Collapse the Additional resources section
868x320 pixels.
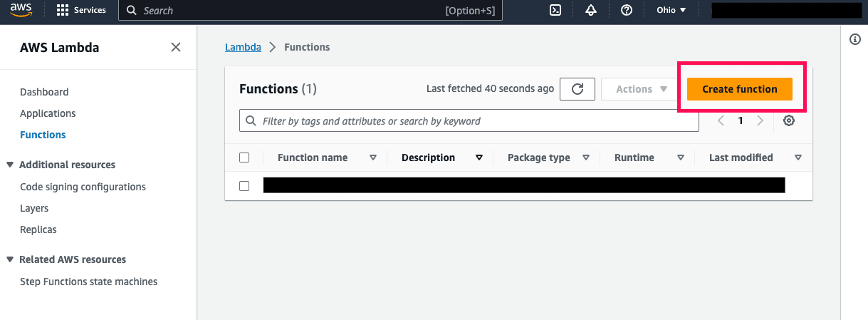pyautogui.click(x=10, y=165)
